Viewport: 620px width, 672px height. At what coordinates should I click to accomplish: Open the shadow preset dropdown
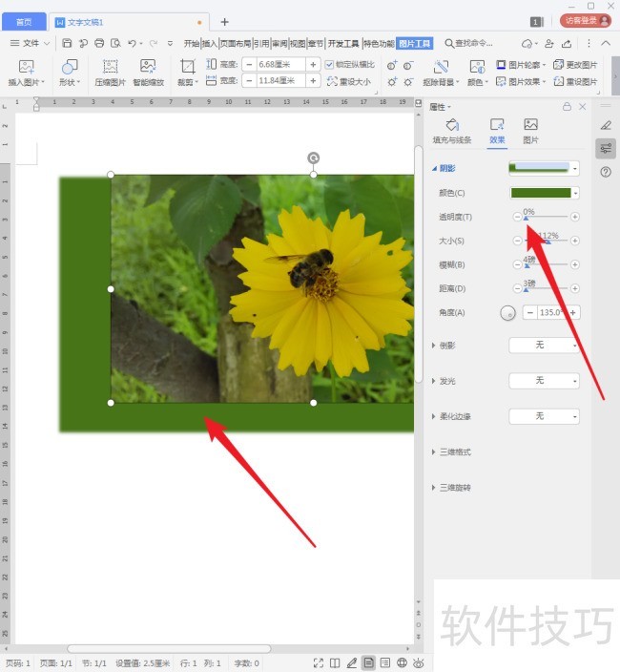point(575,168)
